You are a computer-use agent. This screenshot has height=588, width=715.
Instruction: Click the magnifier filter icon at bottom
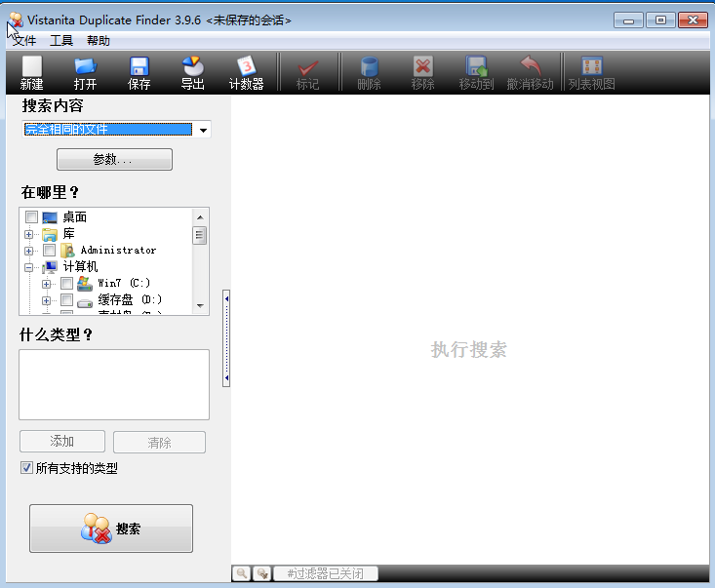(x=241, y=573)
